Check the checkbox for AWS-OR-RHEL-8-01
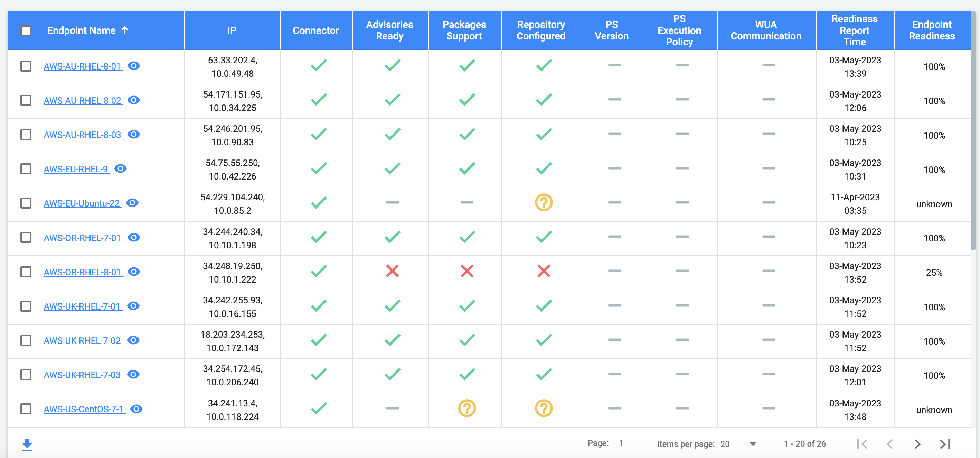The width and height of the screenshot is (980, 458). point(25,272)
